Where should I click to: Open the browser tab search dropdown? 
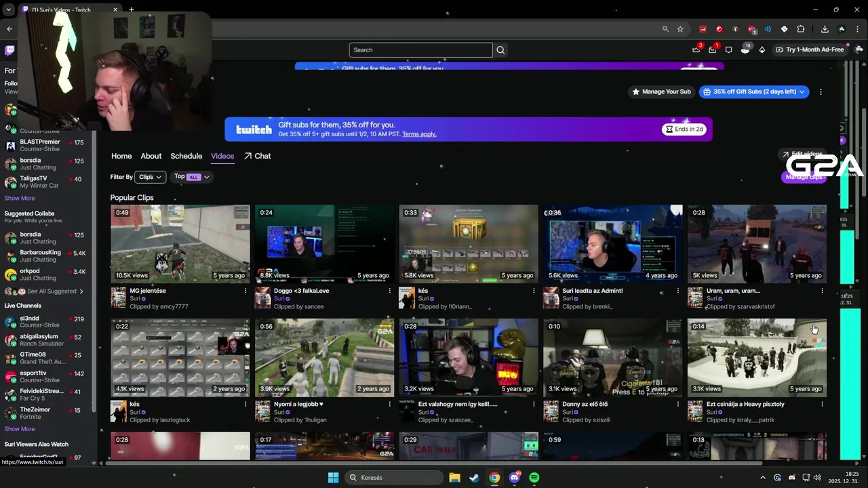point(8,9)
